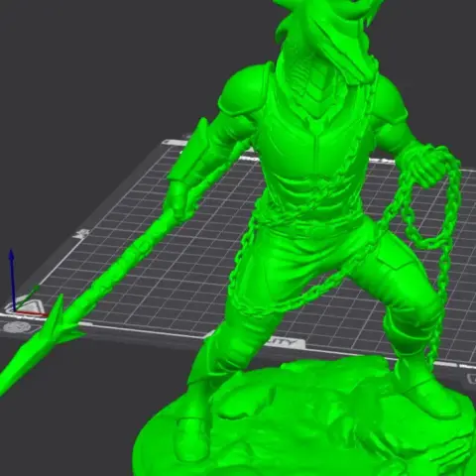Viewport: 476px width, 476px height.
Task: Click the Creality brand label on plate front
Action: coord(285,343)
